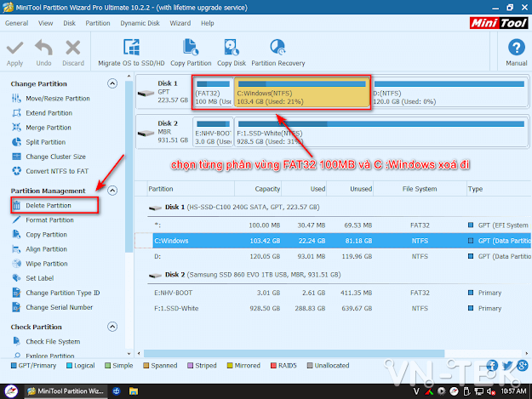Click the volume icon in system tray
Screen dimensions: 532x399
(490, 391)
